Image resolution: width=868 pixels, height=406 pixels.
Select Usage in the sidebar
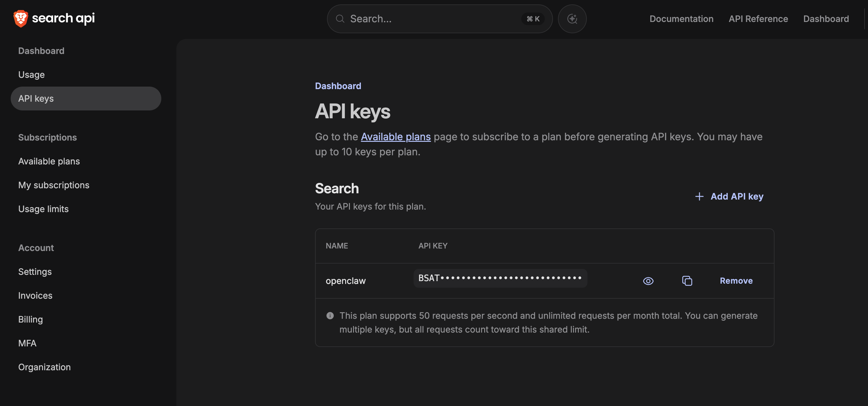(x=31, y=74)
